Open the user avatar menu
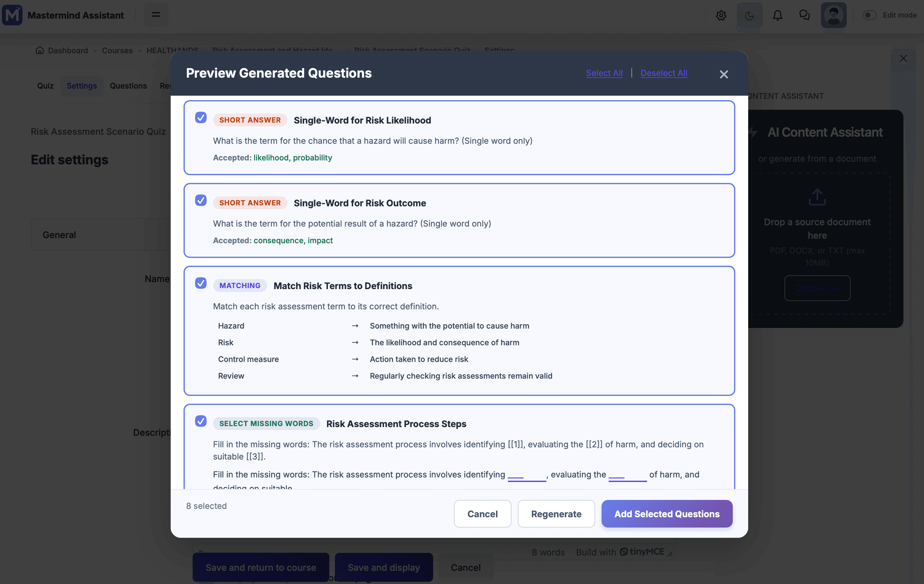 click(834, 15)
